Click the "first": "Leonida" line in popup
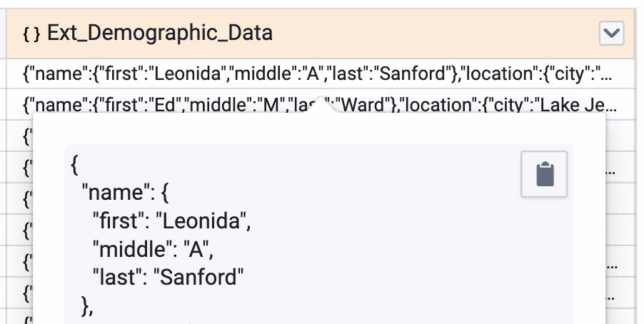The image size is (644, 324). (x=171, y=221)
